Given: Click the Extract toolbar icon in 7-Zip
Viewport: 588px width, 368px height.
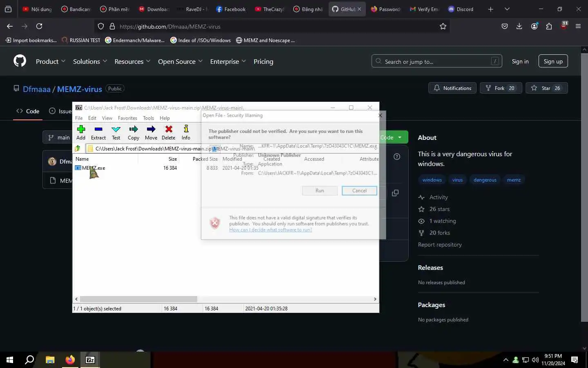Looking at the screenshot, I should tap(98, 129).
